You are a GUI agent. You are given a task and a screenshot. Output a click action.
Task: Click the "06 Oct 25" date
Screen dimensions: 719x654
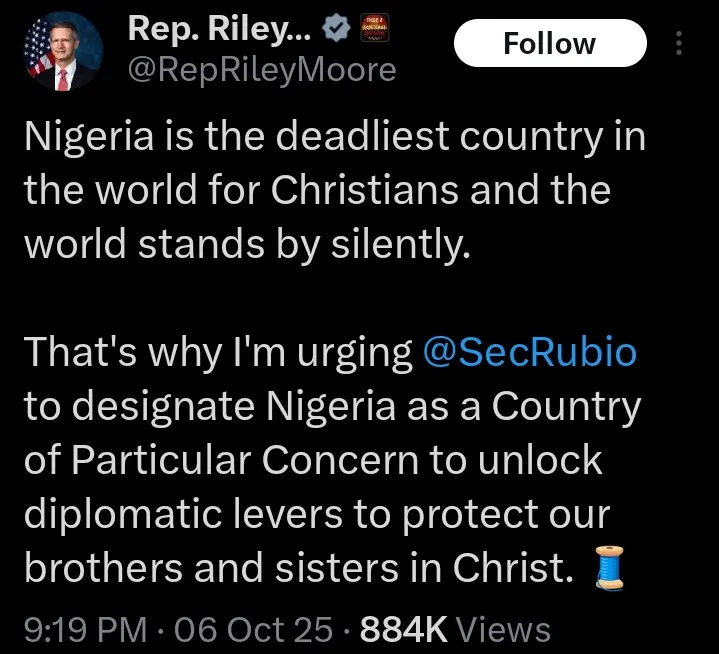pos(252,629)
